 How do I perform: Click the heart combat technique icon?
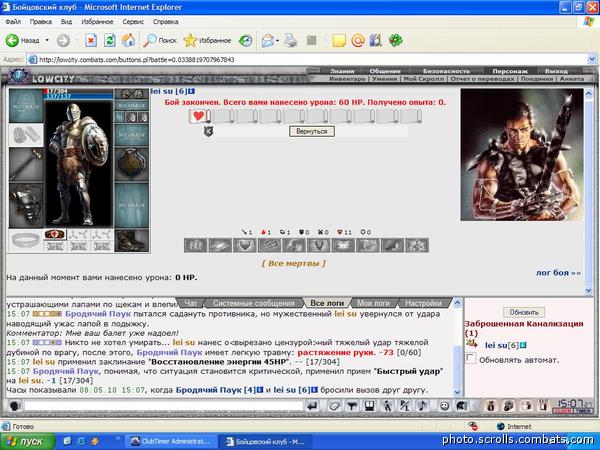point(245,245)
